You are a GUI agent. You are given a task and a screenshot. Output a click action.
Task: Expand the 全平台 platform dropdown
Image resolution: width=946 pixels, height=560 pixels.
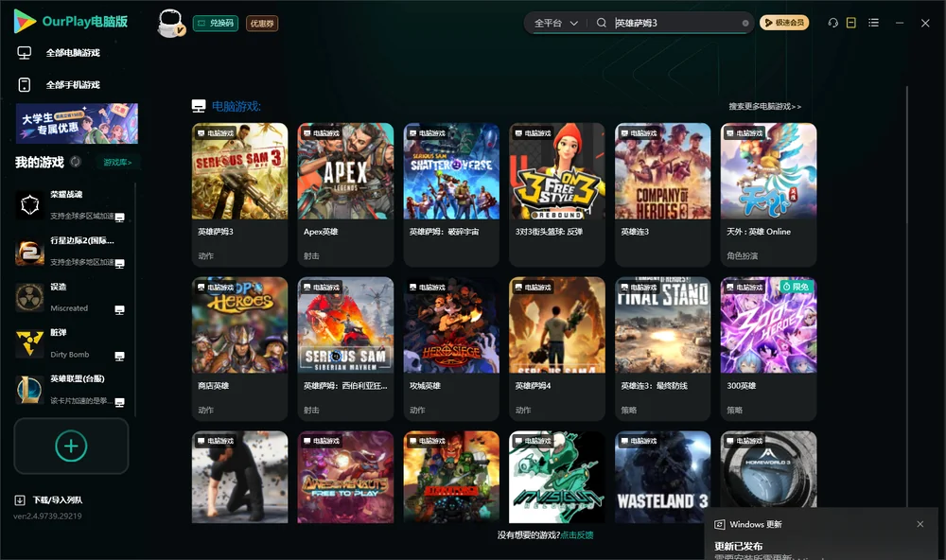[x=555, y=23]
